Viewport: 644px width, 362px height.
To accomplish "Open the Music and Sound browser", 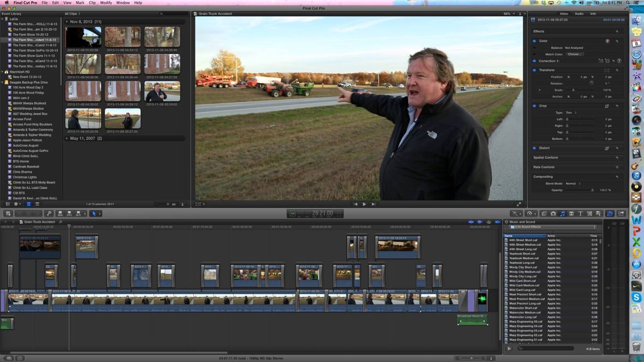I will click(x=563, y=213).
